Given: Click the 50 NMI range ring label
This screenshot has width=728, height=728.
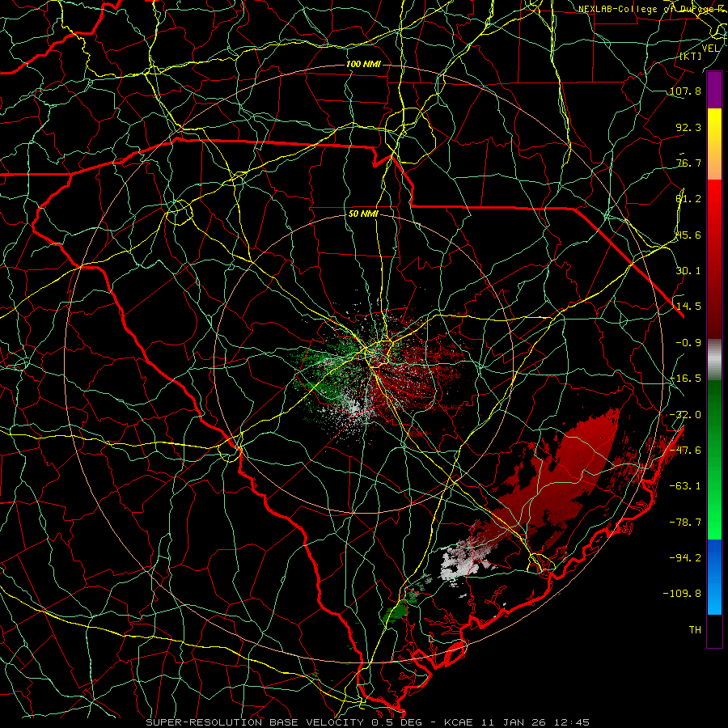Looking at the screenshot, I should point(363,214).
